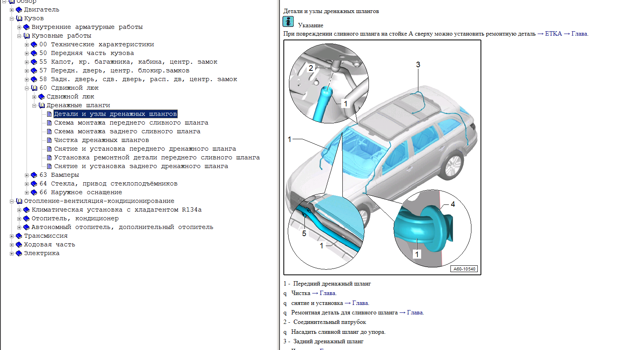The image size is (644, 350).
Task: Click the open book icon beside Дренажные шланги
Action: point(42,105)
